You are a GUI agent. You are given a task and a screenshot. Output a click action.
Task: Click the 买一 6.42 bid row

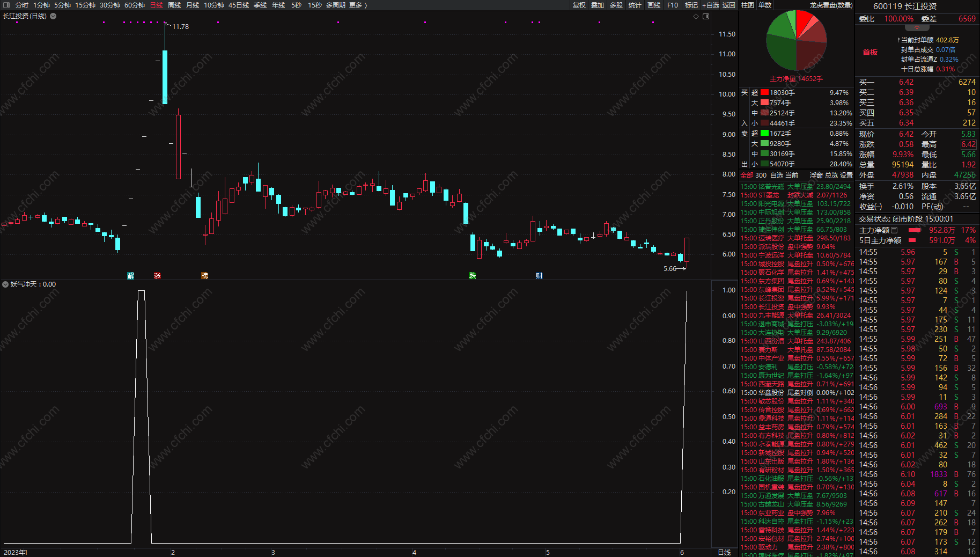[x=917, y=82]
